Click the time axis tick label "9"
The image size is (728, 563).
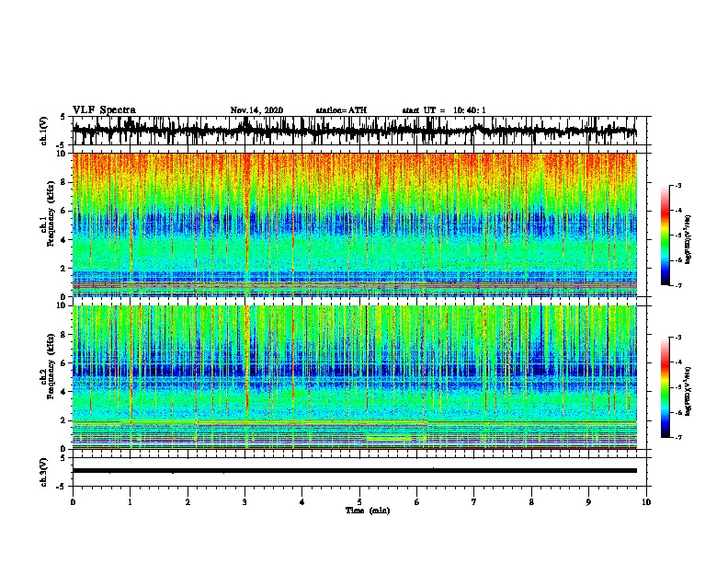coord(588,502)
